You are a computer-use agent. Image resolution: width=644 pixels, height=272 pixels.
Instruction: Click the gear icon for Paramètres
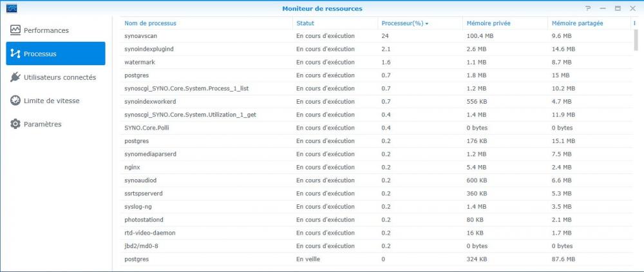pos(15,124)
